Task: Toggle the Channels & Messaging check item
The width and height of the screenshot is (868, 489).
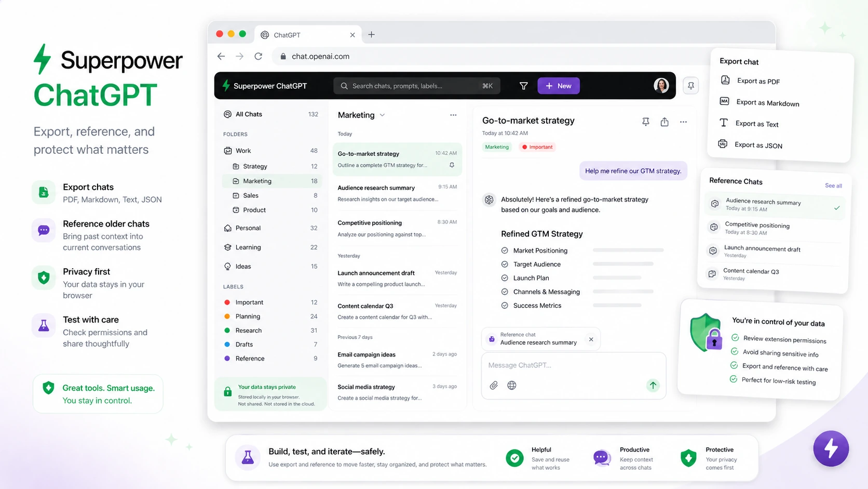Action: pyautogui.click(x=505, y=292)
